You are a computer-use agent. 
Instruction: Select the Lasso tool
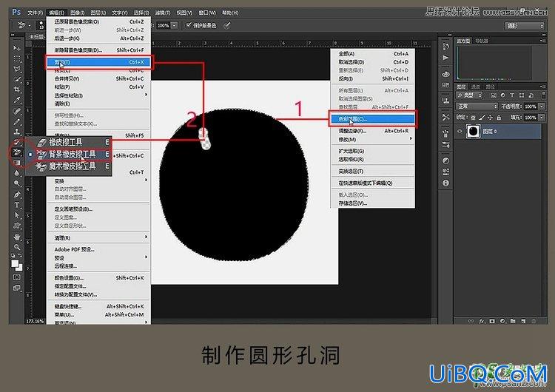(16, 69)
